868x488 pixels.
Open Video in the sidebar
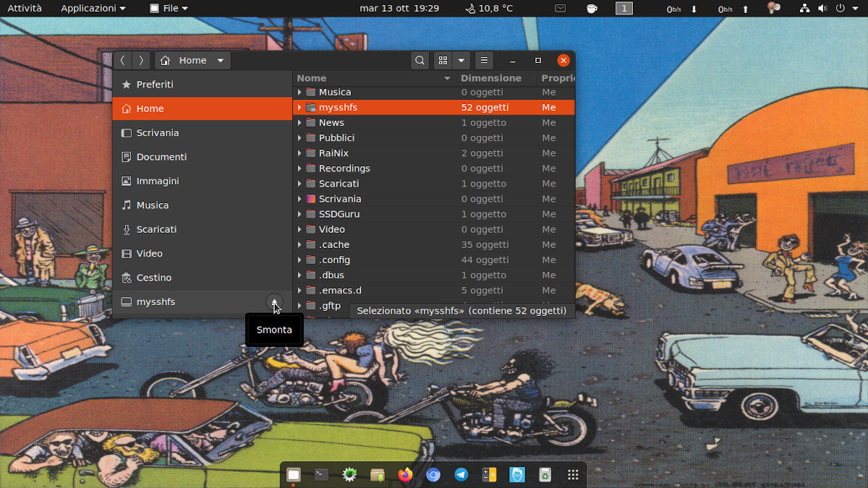click(202, 254)
